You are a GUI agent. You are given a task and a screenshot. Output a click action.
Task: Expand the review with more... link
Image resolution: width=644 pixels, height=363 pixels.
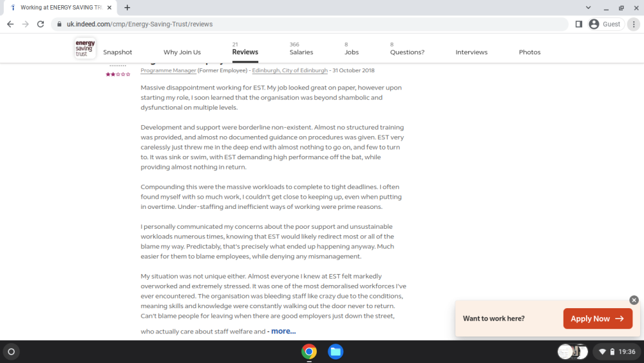pyautogui.click(x=283, y=331)
